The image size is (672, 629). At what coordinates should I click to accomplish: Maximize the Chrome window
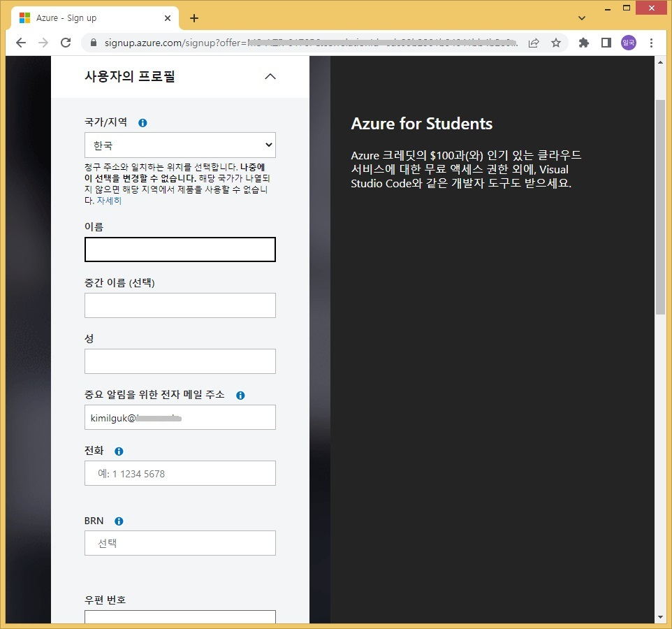(x=626, y=8)
